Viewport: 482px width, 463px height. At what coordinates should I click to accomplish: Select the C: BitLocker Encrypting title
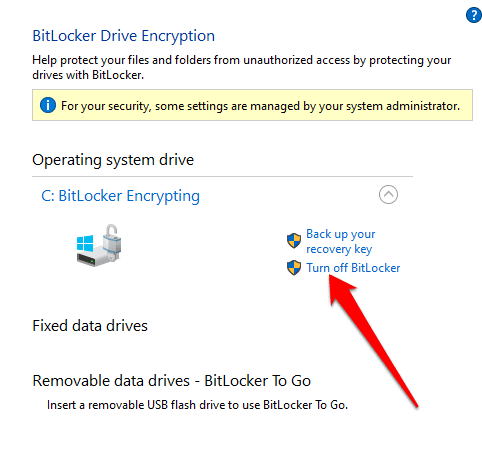coord(120,196)
